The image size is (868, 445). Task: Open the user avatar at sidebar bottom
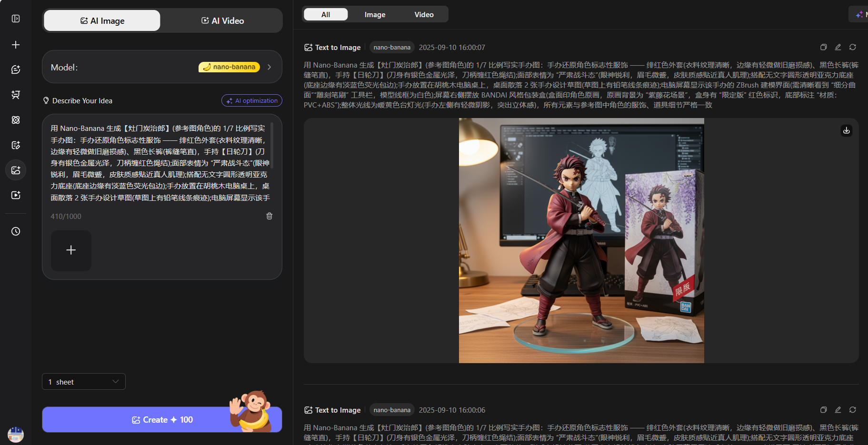click(x=16, y=434)
